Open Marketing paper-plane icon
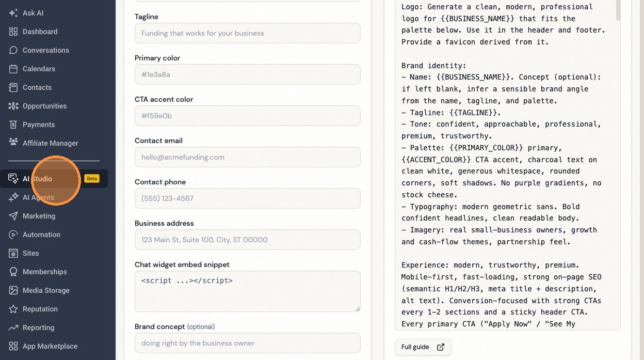 click(13, 216)
